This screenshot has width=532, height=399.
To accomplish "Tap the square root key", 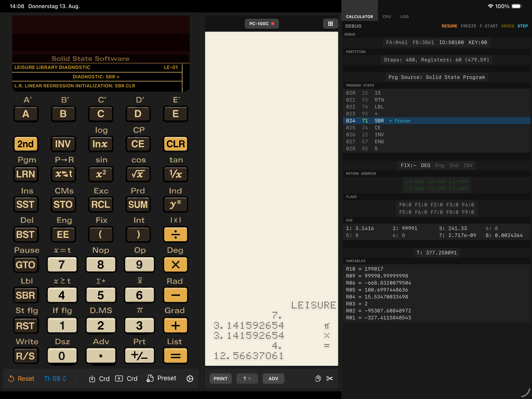I will tap(138, 174).
